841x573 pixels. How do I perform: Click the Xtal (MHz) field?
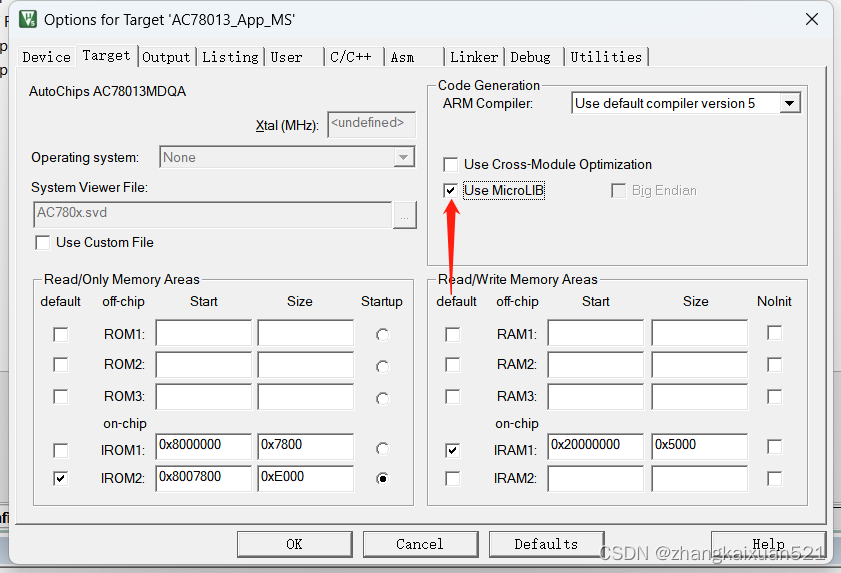[x=371, y=124]
